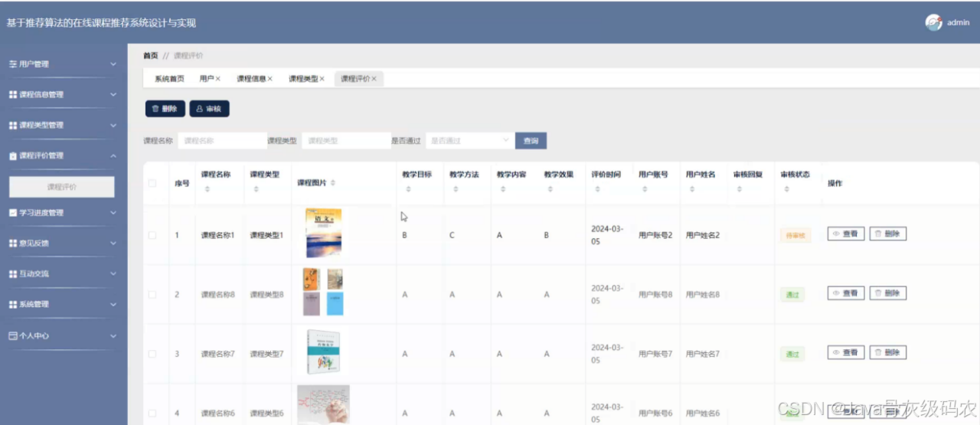Screen dimensions: 980x425
Task: Click the 课程评价管理 sidebar icon
Action: [x=12, y=155]
